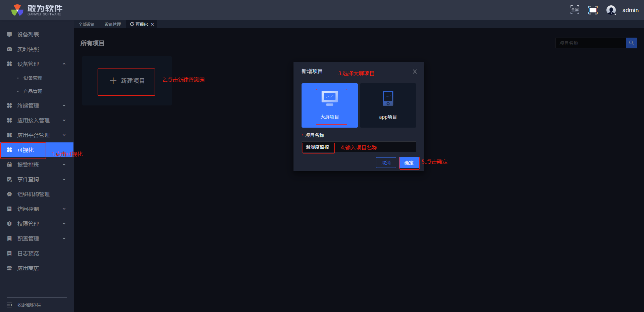Expand the 应用接入管理 chevron
Image resolution: width=644 pixels, height=312 pixels.
[64, 121]
